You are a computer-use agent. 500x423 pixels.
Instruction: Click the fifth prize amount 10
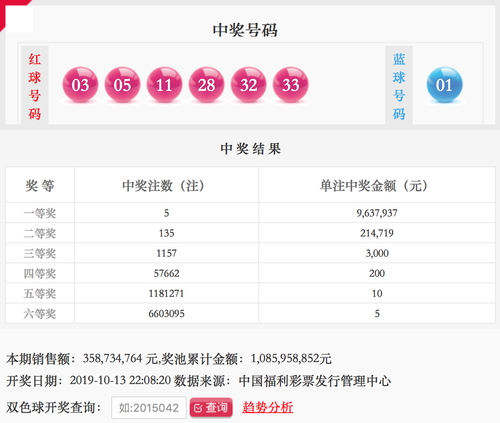377,293
